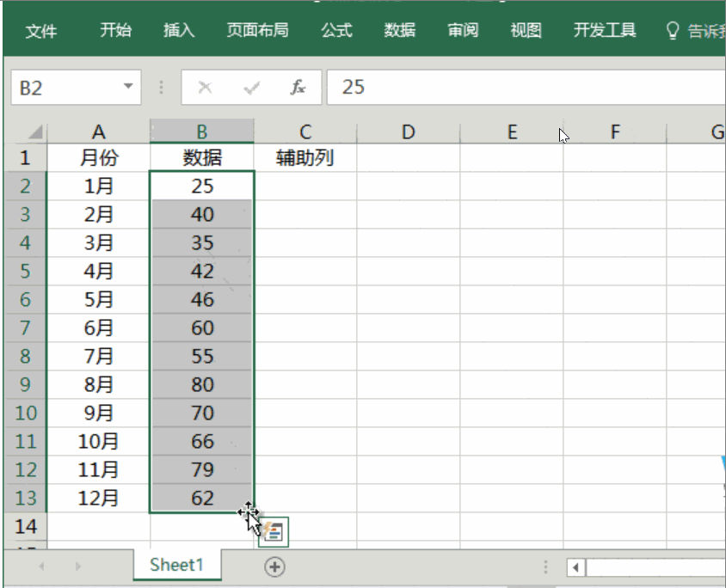Viewport: 726px width, 588px height.
Task: Select column A header
Action: (x=98, y=132)
